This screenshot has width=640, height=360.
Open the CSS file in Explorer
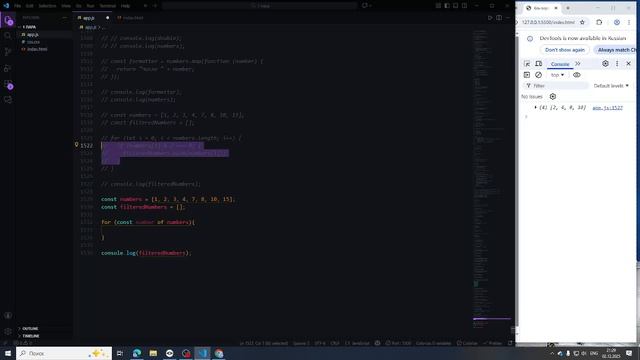33,42
